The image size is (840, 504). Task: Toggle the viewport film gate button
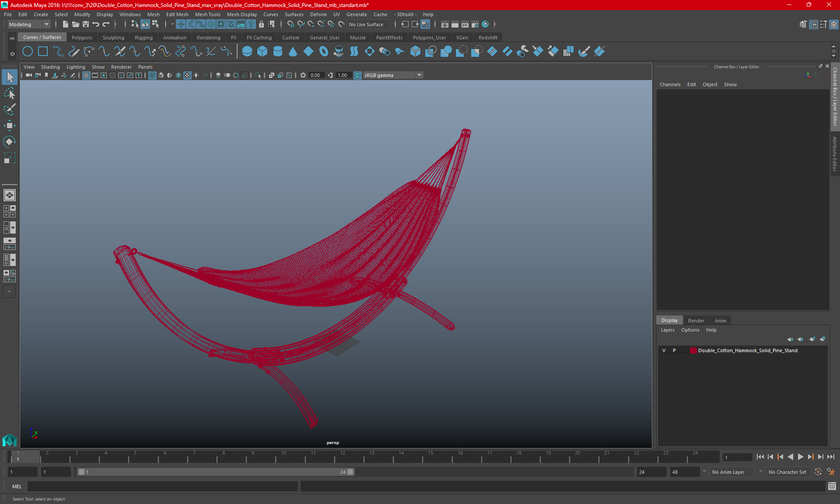click(x=95, y=75)
